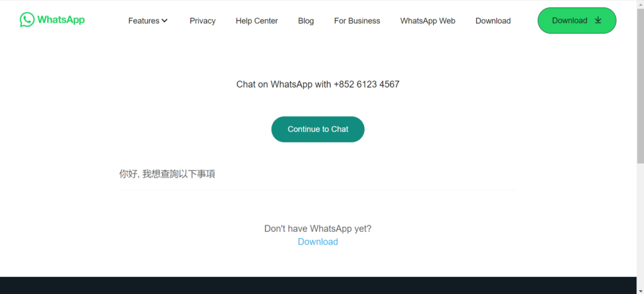
Task: Visit the Blog page
Action: click(306, 21)
